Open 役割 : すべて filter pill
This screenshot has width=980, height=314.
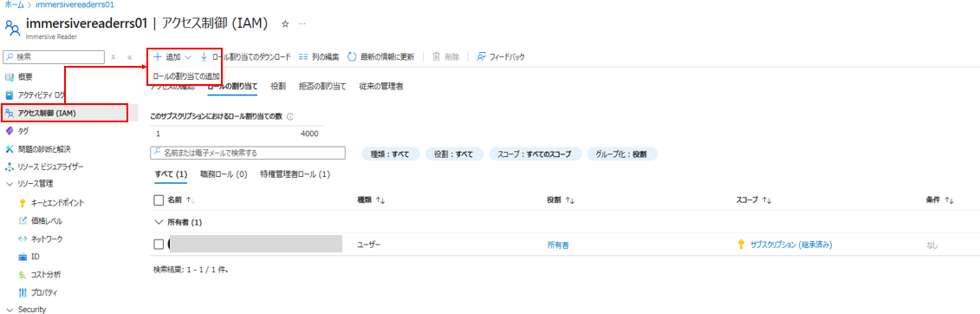pyautogui.click(x=454, y=154)
